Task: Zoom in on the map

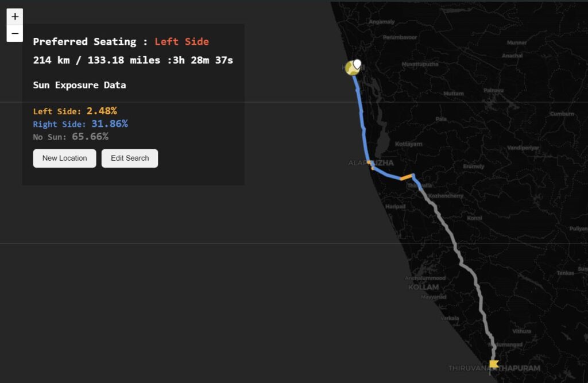Action: coord(15,17)
